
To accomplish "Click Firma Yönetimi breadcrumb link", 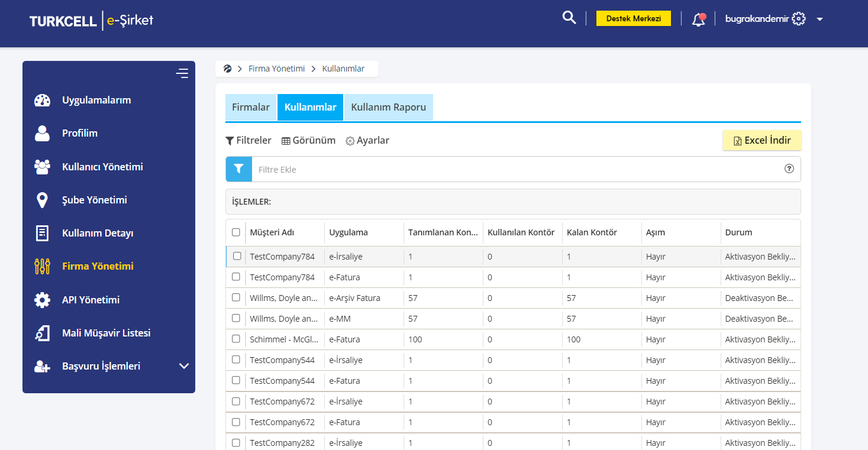I will (x=276, y=69).
